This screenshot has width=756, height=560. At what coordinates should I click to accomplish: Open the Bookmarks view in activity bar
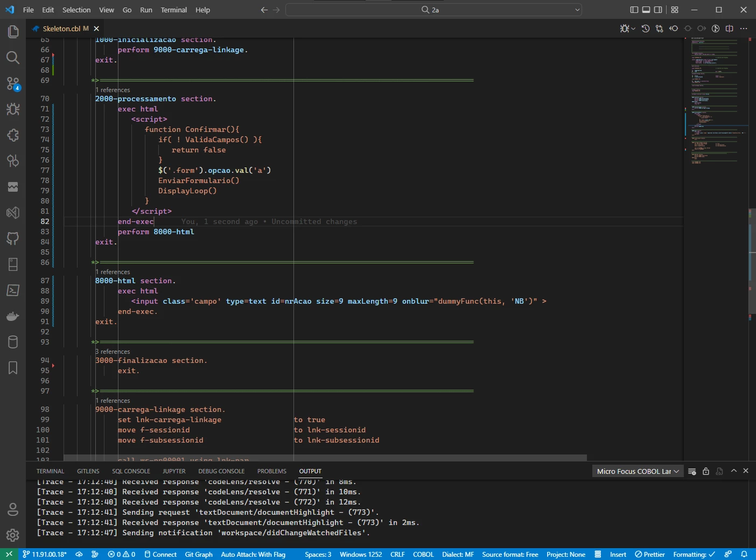click(x=13, y=368)
